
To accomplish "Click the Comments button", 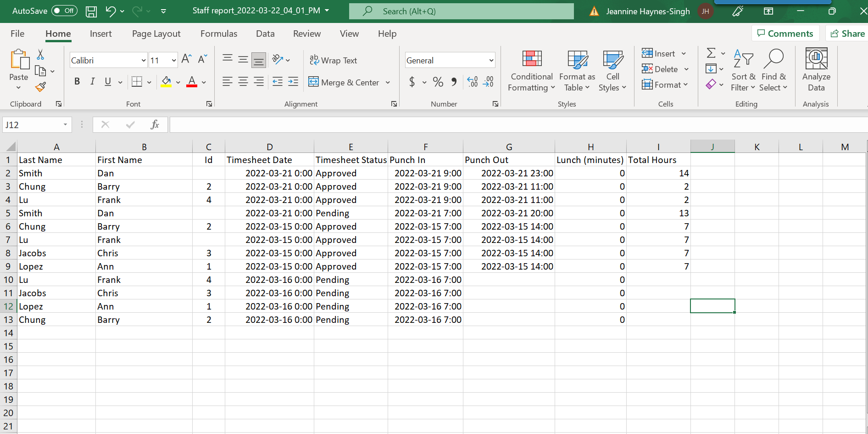I will (785, 34).
